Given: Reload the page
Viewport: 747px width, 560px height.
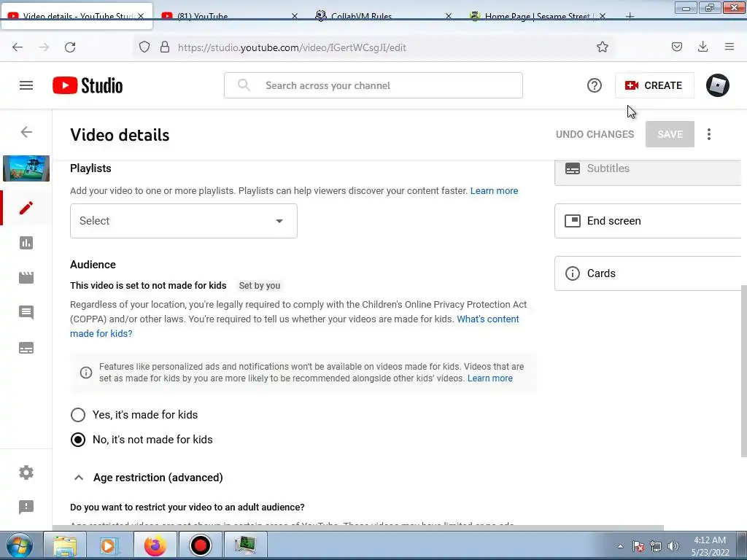Looking at the screenshot, I should click(70, 47).
